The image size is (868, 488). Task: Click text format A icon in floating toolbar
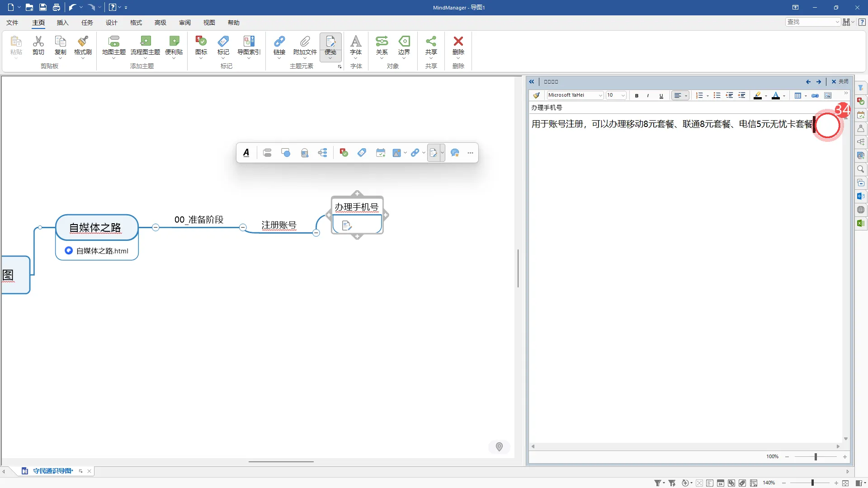pos(246,153)
